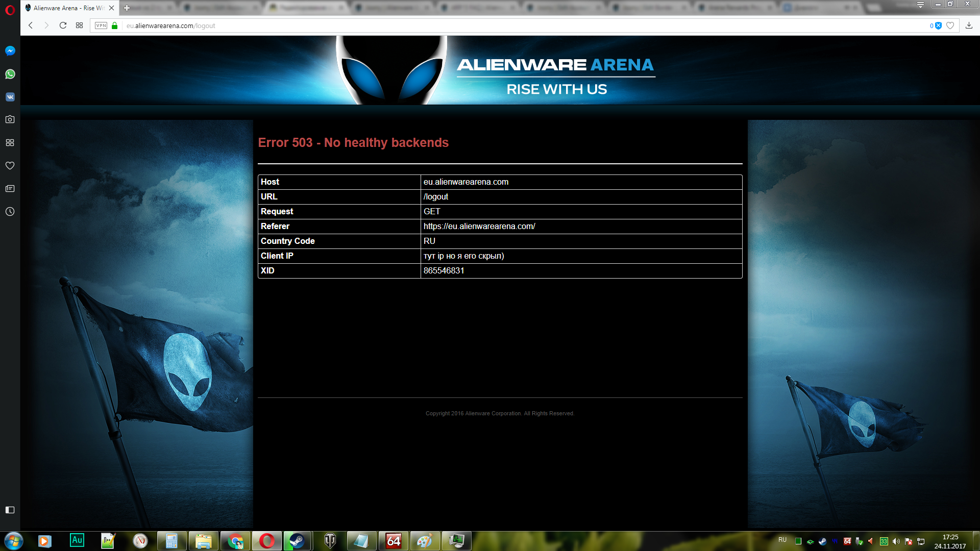Toggle the VPN badge in address bar
Viewport: 980px width, 551px height.
101,26
